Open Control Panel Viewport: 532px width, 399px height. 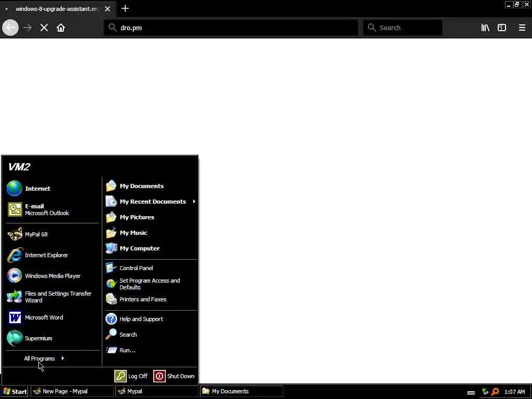[151, 268]
